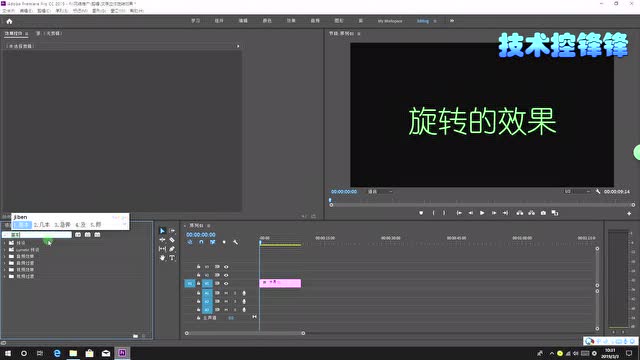This screenshot has height=360, width=640.
Task: Click the Lift button in Program monitor
Action: click(x=520, y=213)
